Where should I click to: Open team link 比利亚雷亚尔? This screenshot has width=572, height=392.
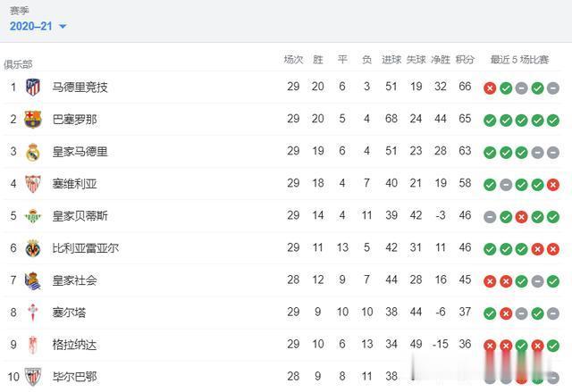(x=85, y=248)
